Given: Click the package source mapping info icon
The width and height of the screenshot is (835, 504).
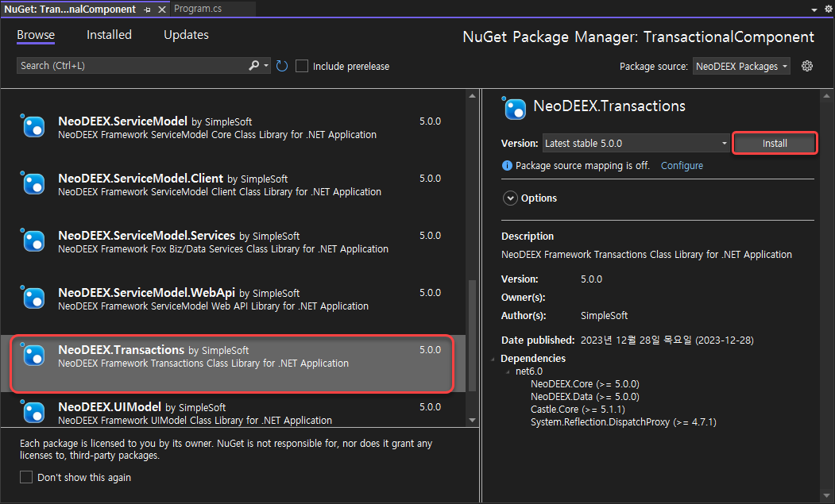Looking at the screenshot, I should click(x=507, y=166).
